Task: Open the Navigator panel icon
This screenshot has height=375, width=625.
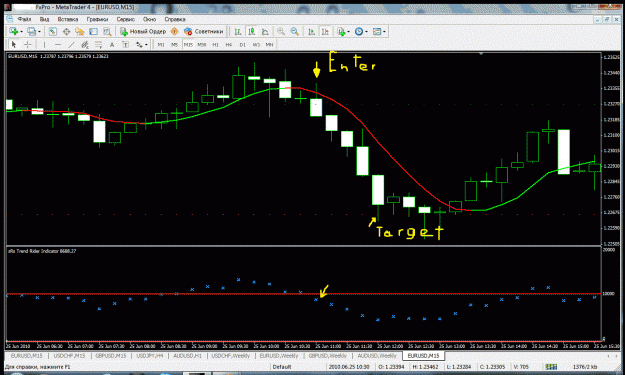Action: click(80, 31)
